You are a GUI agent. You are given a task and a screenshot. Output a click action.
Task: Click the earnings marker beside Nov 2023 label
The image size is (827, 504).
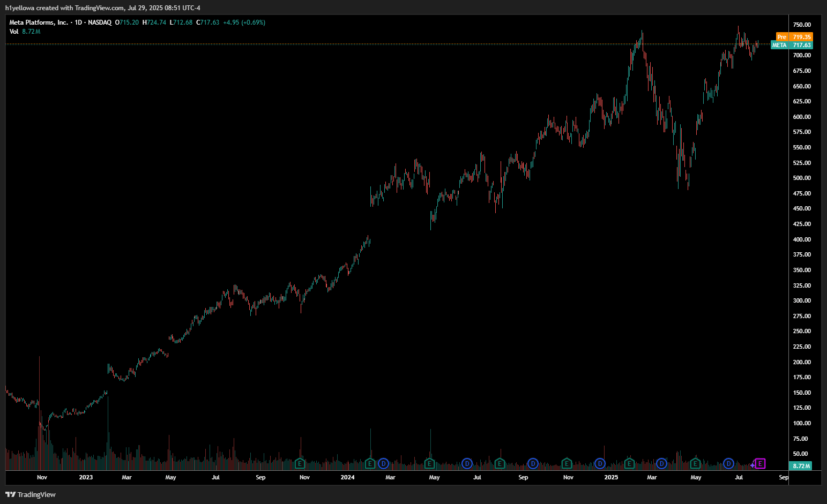[300, 463]
